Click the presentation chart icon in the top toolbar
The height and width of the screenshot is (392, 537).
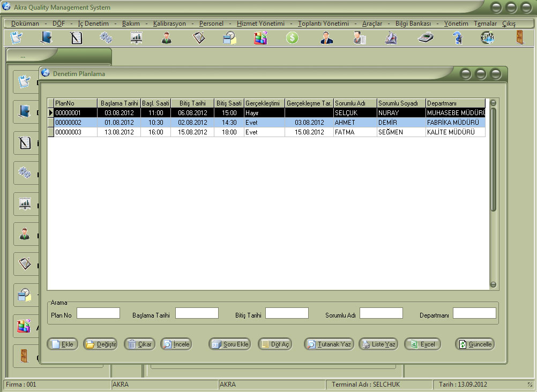click(x=136, y=37)
